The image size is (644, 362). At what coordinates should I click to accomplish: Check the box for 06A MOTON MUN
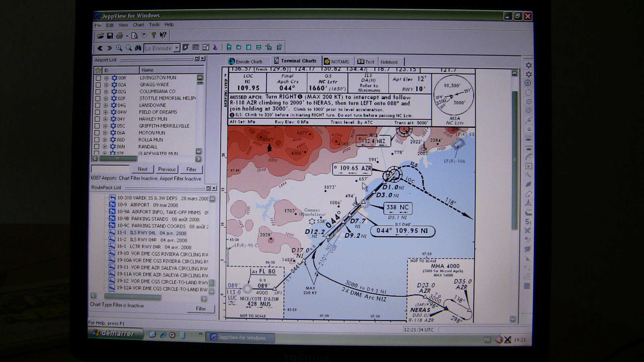(x=97, y=133)
